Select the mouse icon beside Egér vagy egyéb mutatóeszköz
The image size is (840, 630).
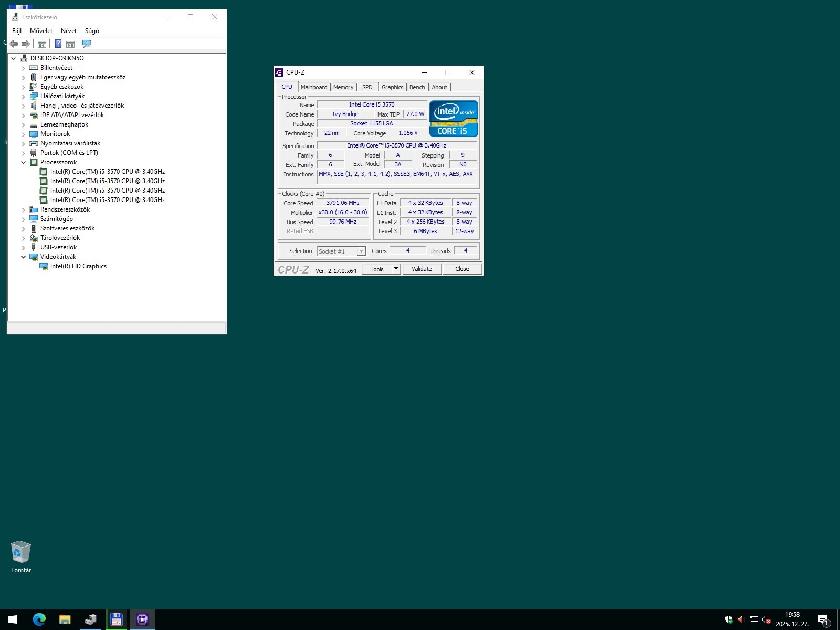(34, 77)
